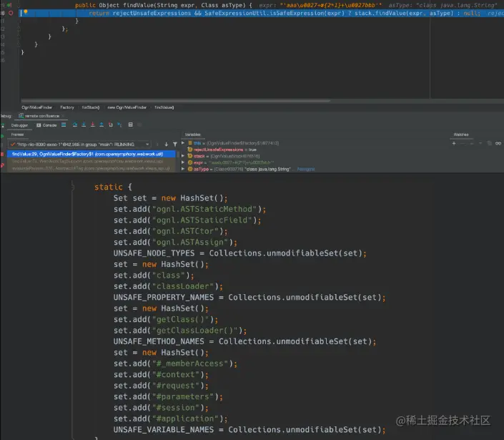
Task: Click "#_memberAccess" string in code
Action: 190,363
